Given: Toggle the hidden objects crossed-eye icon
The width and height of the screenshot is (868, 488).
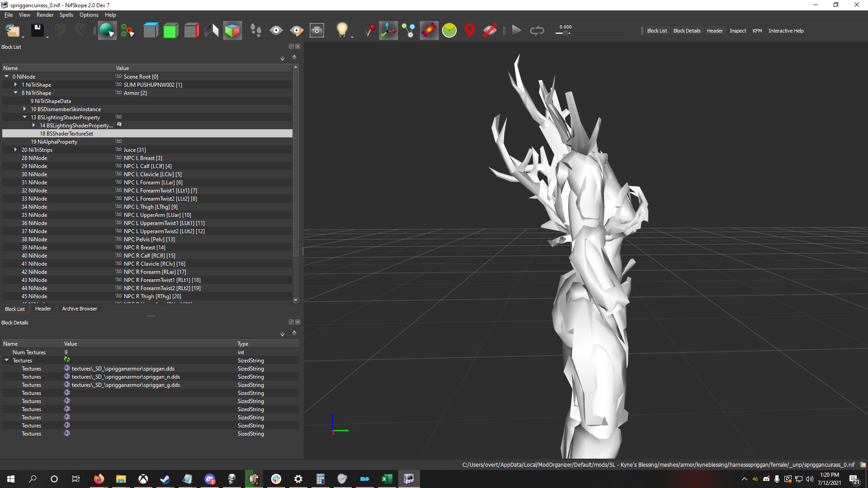Looking at the screenshot, I should 490,31.
